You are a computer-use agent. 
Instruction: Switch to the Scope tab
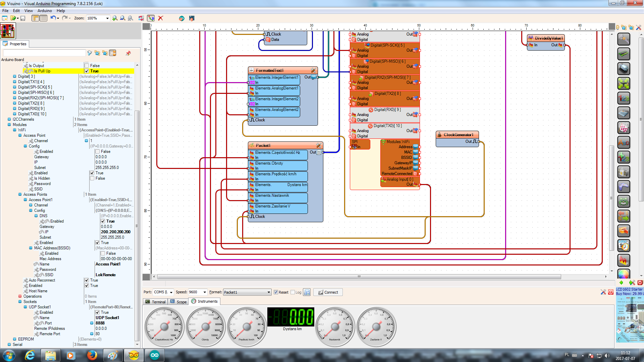[x=178, y=302]
